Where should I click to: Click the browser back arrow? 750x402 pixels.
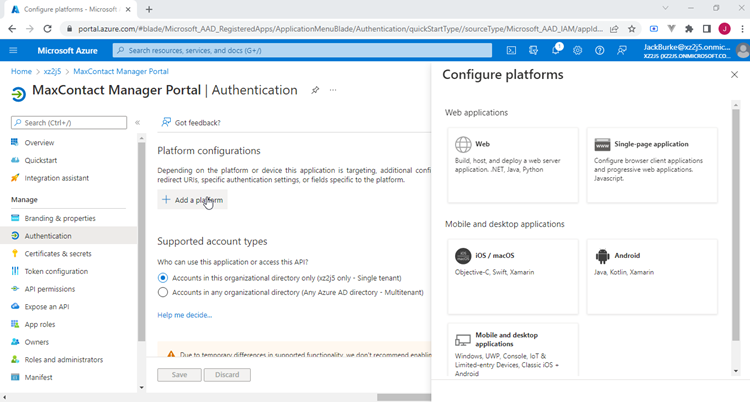pos(12,29)
